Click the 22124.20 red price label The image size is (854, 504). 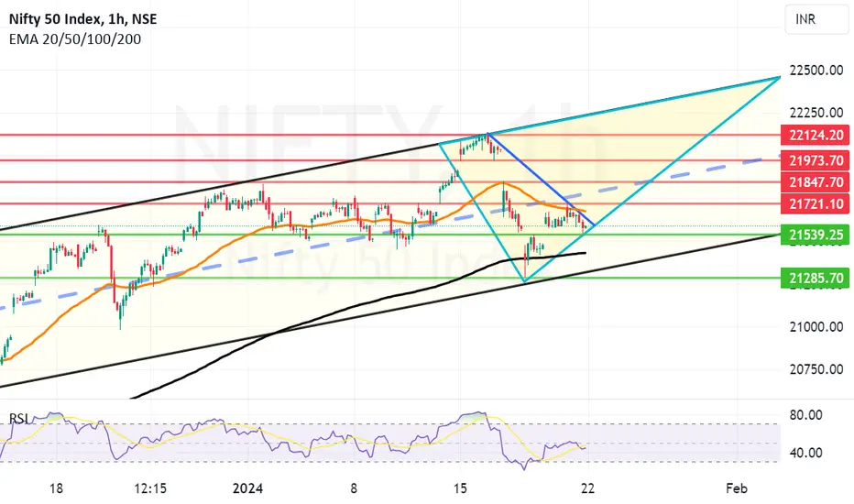point(815,135)
